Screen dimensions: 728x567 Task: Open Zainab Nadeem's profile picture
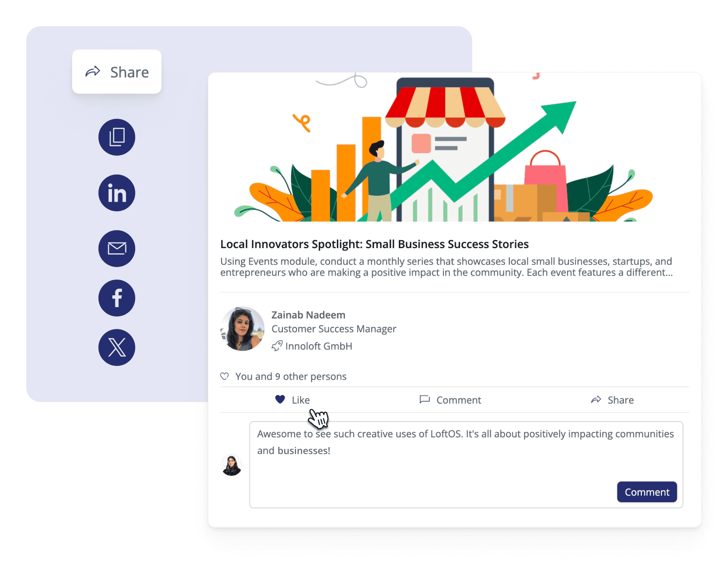tap(242, 329)
